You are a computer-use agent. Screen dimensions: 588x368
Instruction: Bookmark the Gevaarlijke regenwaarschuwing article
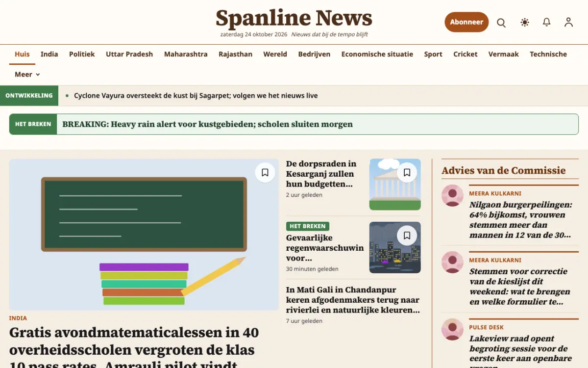point(407,236)
